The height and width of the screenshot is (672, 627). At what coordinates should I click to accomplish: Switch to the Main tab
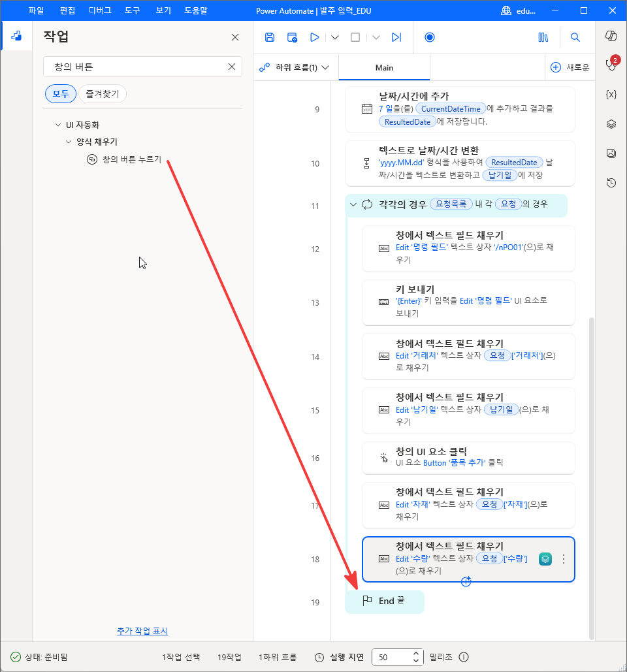(x=384, y=67)
